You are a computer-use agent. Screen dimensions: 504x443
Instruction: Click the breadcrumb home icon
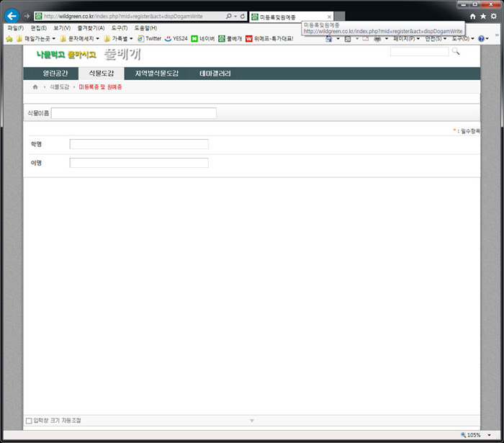click(35, 86)
